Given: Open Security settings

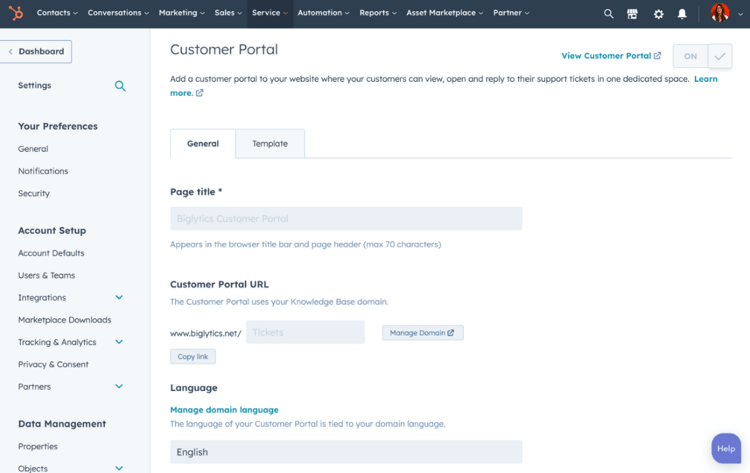Looking at the screenshot, I should click(33, 193).
